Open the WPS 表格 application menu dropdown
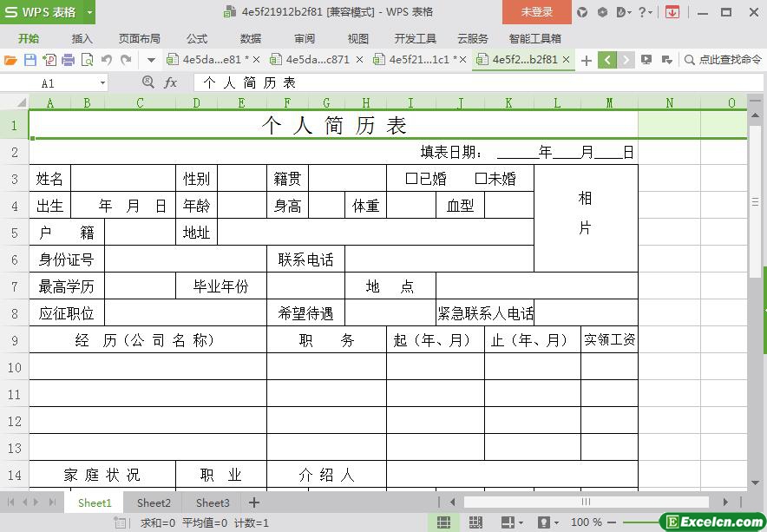767x532 pixels. (x=90, y=12)
